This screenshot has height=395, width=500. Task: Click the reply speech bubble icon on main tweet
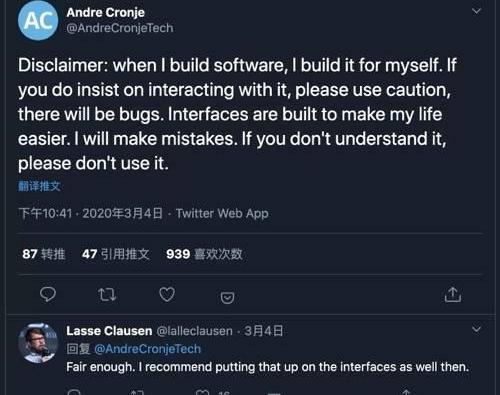click(48, 294)
